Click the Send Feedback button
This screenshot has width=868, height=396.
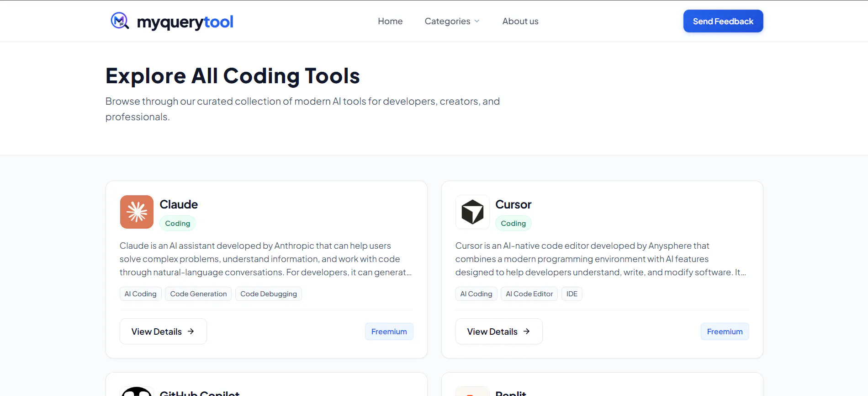point(723,21)
